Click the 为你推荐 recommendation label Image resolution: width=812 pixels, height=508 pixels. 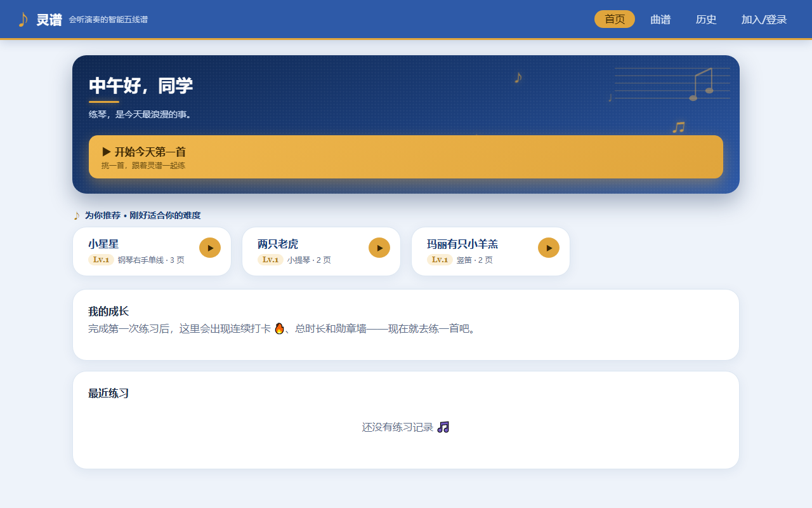click(x=143, y=216)
